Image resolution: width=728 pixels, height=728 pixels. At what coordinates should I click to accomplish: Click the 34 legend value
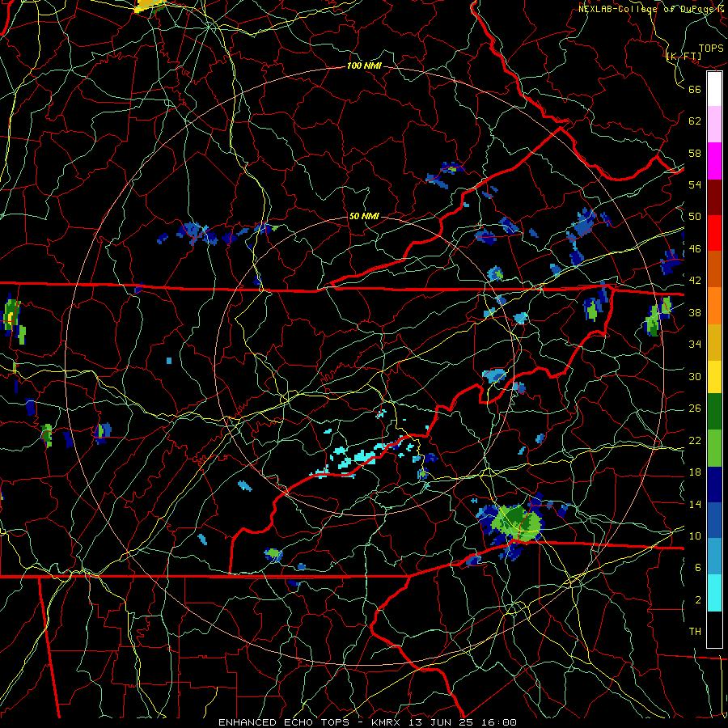pos(695,345)
